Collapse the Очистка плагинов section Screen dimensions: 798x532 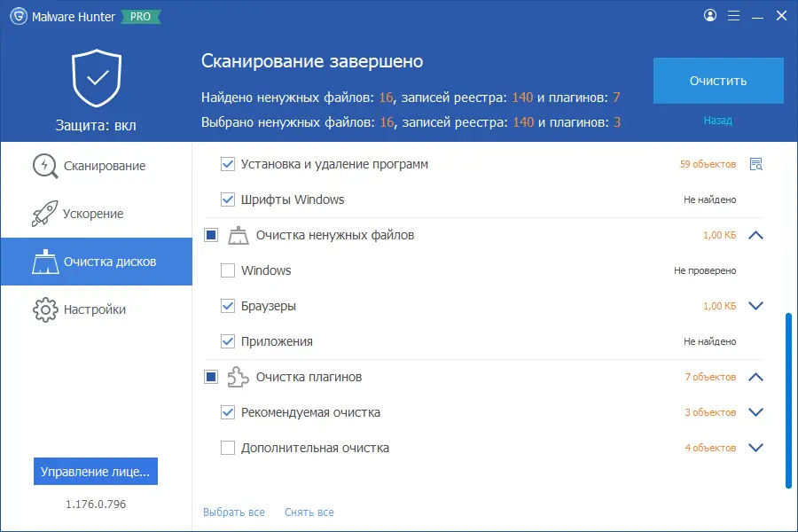pos(755,377)
